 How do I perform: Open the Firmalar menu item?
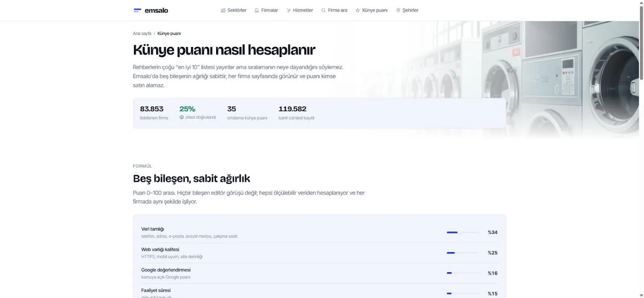(266, 10)
